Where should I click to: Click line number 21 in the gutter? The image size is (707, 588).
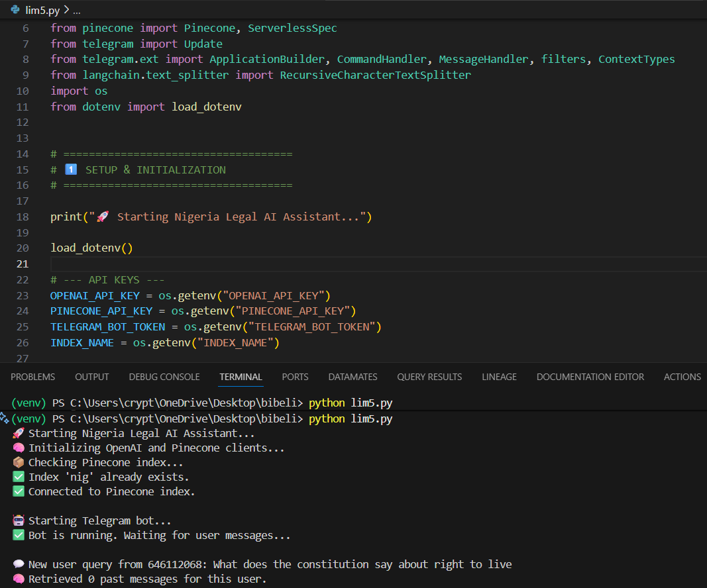click(23, 264)
